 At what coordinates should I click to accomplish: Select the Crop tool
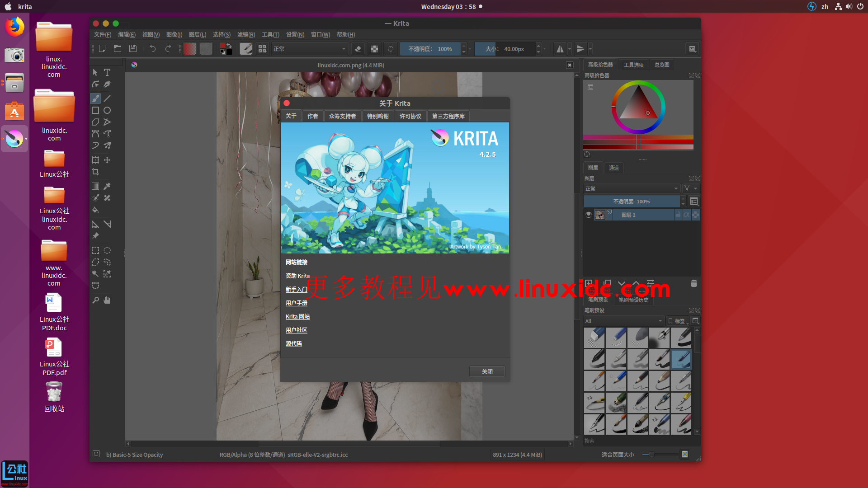pos(95,172)
